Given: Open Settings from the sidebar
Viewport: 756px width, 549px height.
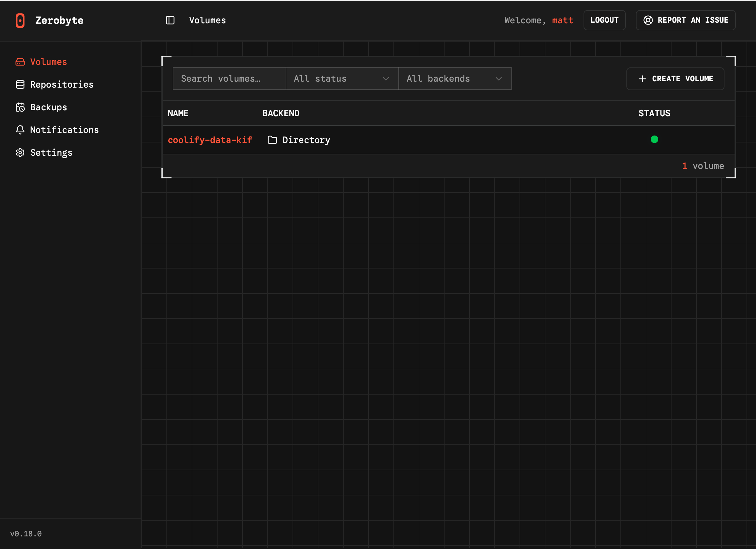Looking at the screenshot, I should coord(51,152).
